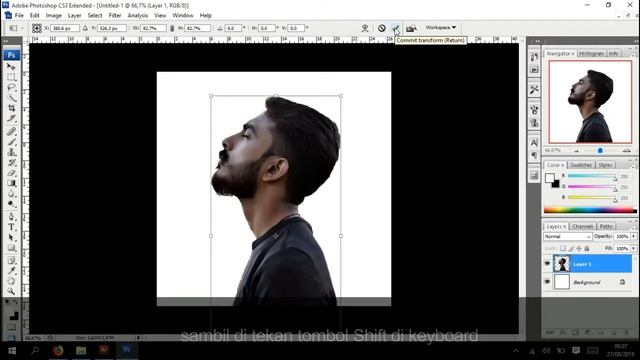Screen dimensions: 640x360
Task: Toggle lock position in Layers panel
Action: 579,248
